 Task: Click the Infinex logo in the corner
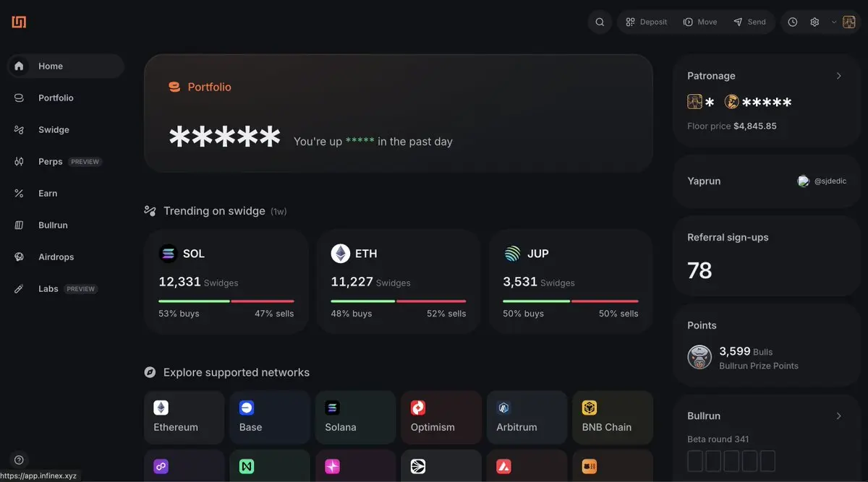19,22
